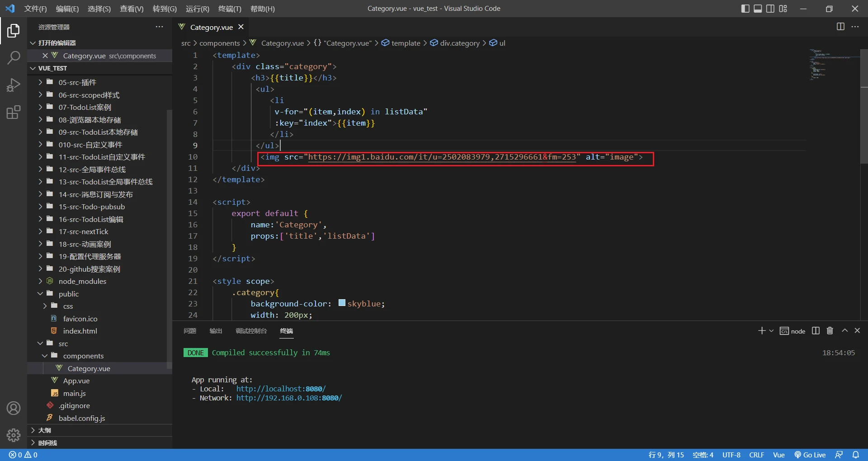Image resolution: width=868 pixels, height=461 pixels.
Task: Open the new terminal profile dropdown arrow
Action: [771, 331]
